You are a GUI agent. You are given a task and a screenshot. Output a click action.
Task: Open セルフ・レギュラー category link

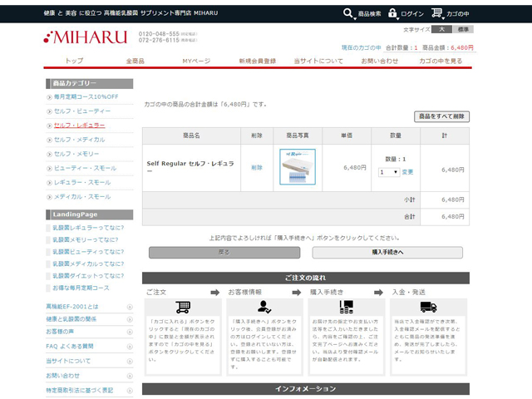point(80,126)
